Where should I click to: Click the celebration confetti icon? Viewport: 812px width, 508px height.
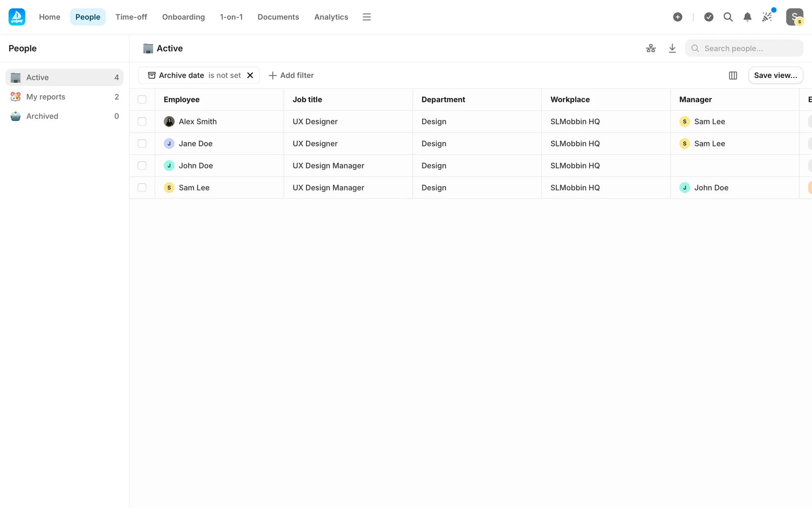[767, 17]
